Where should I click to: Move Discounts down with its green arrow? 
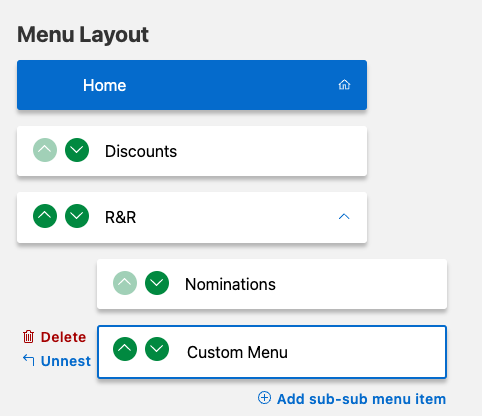tap(77, 150)
